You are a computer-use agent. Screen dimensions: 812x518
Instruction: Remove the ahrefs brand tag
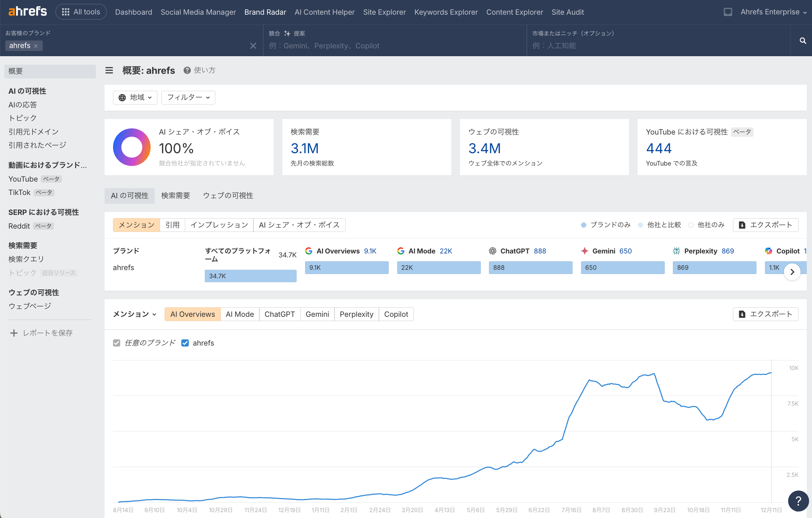tap(36, 46)
